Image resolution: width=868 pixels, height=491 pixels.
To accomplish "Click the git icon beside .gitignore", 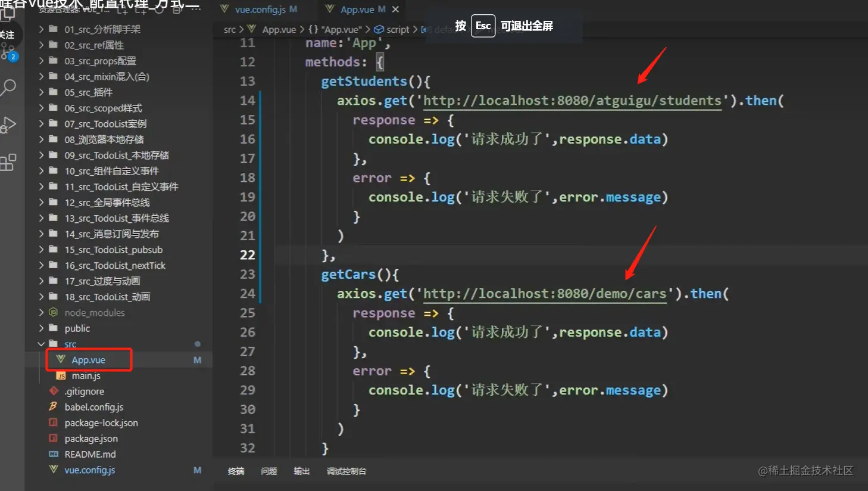I will click(x=54, y=391).
